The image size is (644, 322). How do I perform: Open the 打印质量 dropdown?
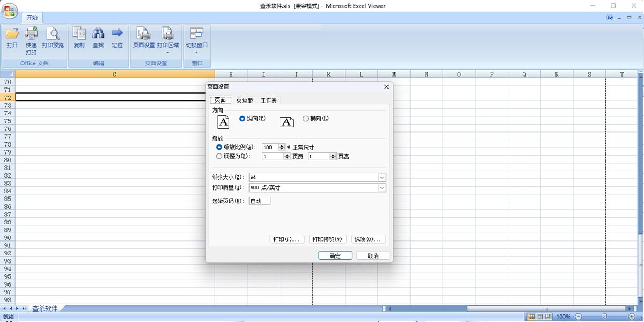coord(382,188)
